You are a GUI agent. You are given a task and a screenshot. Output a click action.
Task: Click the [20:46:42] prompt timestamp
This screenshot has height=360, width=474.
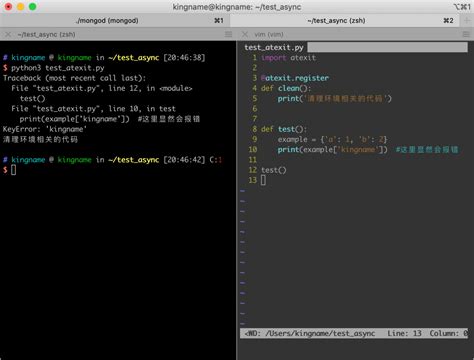[184, 160]
